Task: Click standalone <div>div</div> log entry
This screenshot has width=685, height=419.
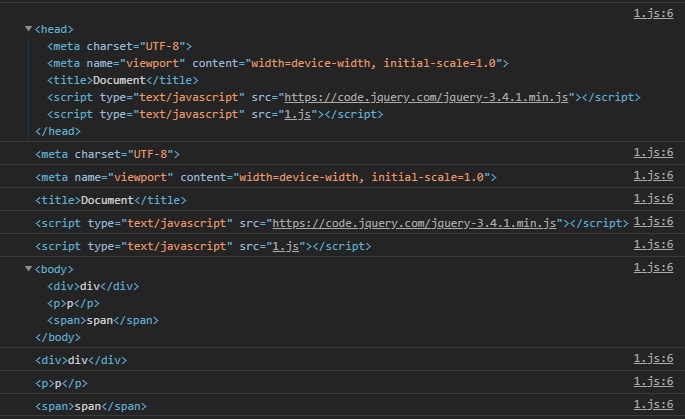Action: [81, 360]
